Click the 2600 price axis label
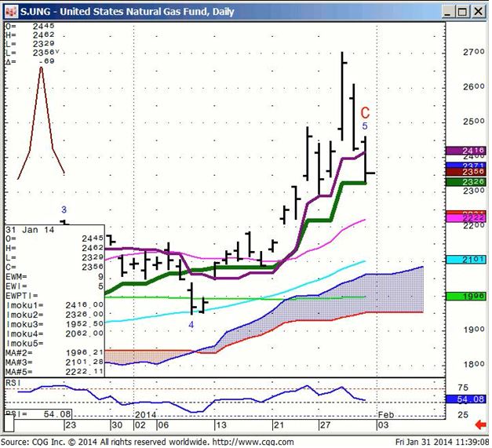492x448 pixels. [x=474, y=86]
